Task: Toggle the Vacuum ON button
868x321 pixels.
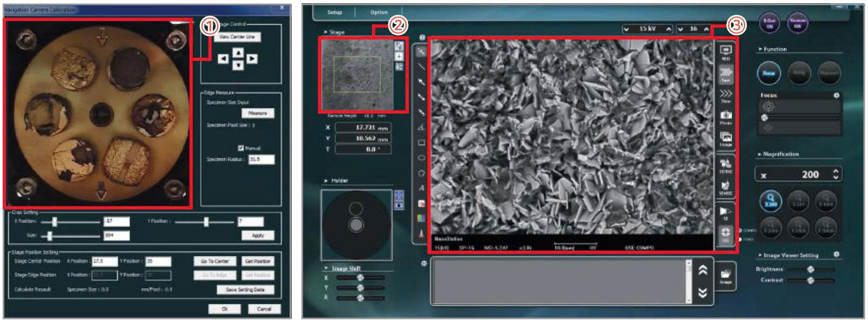Action: pyautogui.click(x=797, y=23)
